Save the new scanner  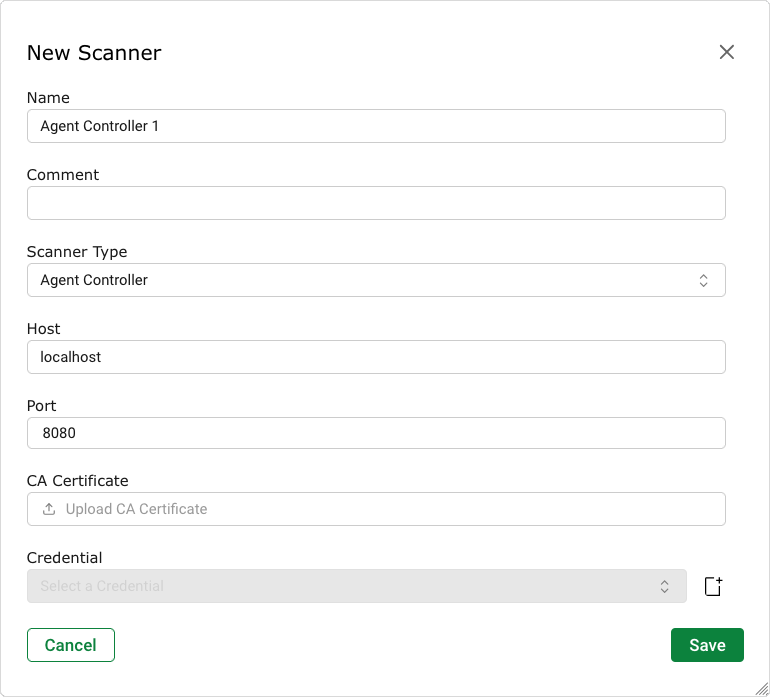(x=707, y=645)
